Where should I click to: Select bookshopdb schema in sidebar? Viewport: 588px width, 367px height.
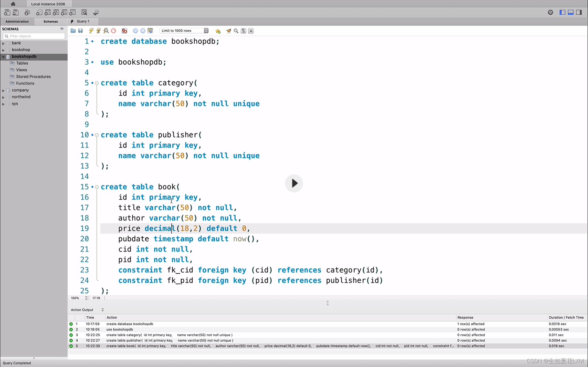pos(24,56)
